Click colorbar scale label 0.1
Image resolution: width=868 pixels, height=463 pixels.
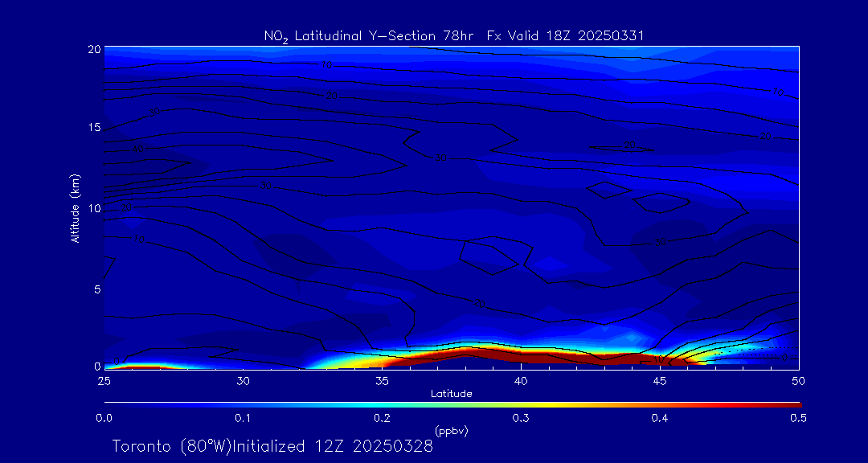pos(243,419)
